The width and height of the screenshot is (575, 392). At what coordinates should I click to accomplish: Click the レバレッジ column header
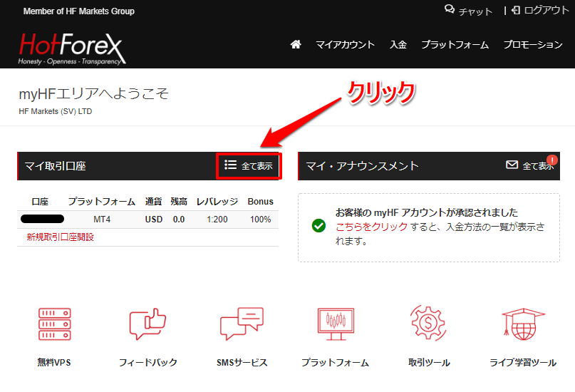point(217,202)
